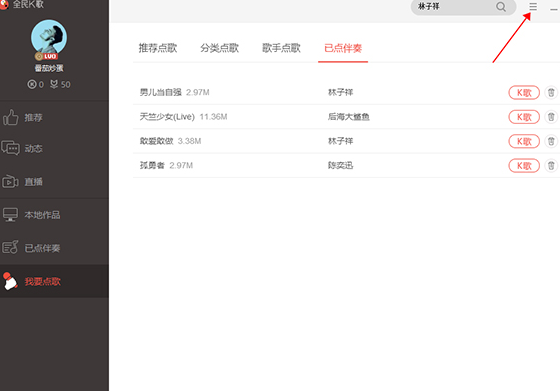This screenshot has height=391, width=560.
Task: Open 动态 in the sidebar
Action: (54, 149)
